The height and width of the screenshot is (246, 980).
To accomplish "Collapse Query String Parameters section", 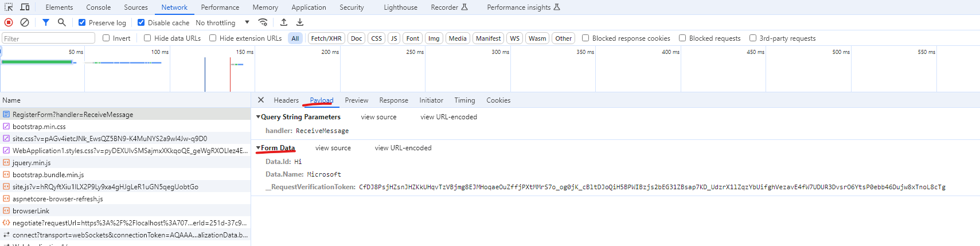I will [258, 116].
